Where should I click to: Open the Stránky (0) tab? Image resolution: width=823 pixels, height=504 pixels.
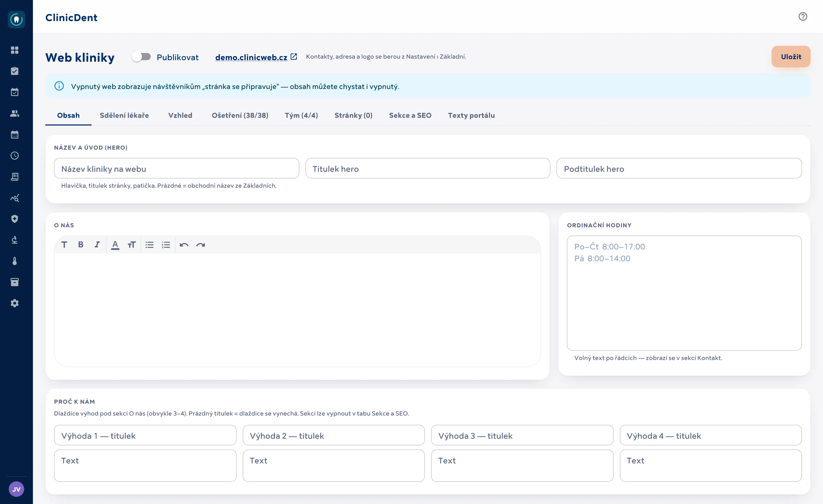pyautogui.click(x=353, y=115)
